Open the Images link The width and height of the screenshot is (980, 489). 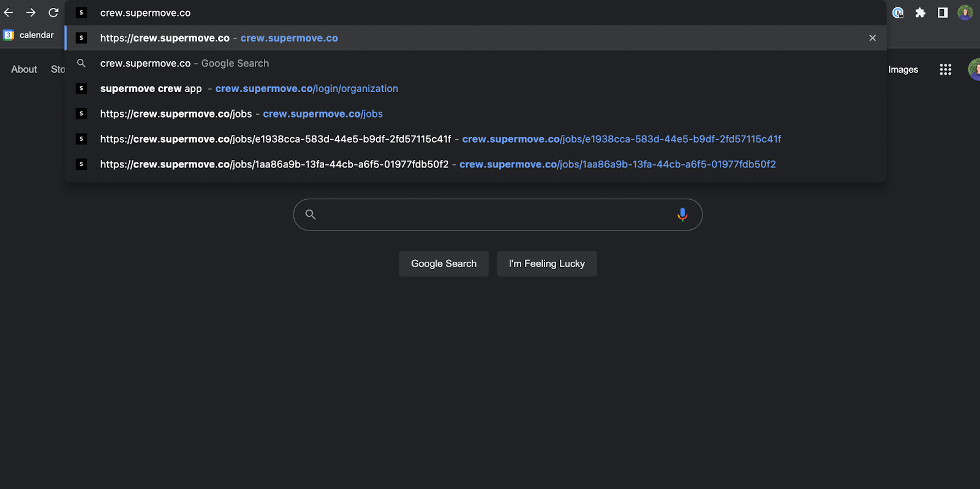pyautogui.click(x=903, y=70)
